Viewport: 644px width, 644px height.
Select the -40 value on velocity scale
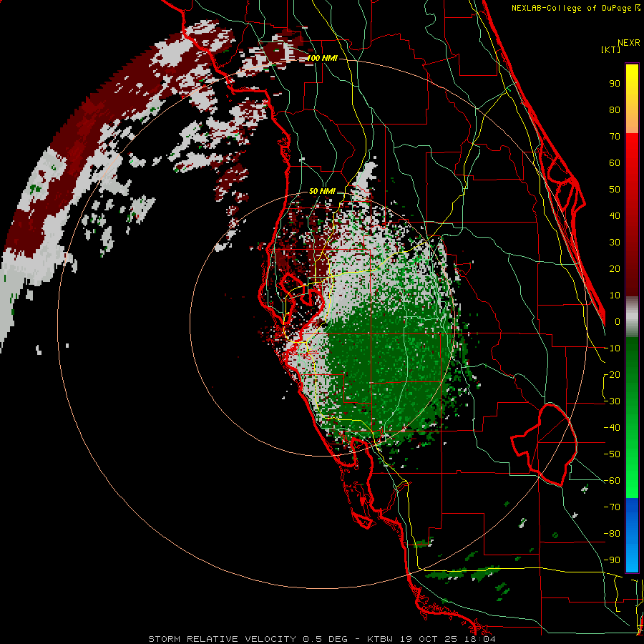(x=612, y=428)
